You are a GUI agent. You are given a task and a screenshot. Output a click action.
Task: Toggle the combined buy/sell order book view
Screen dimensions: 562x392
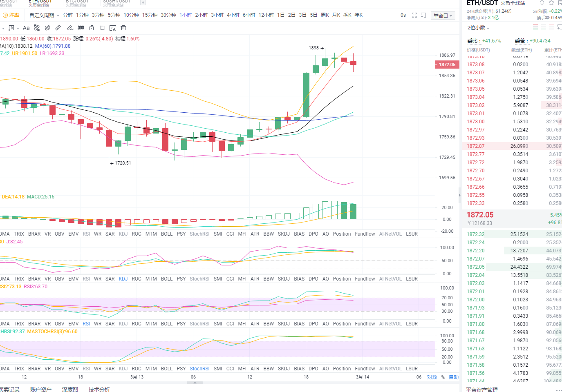[535, 27]
